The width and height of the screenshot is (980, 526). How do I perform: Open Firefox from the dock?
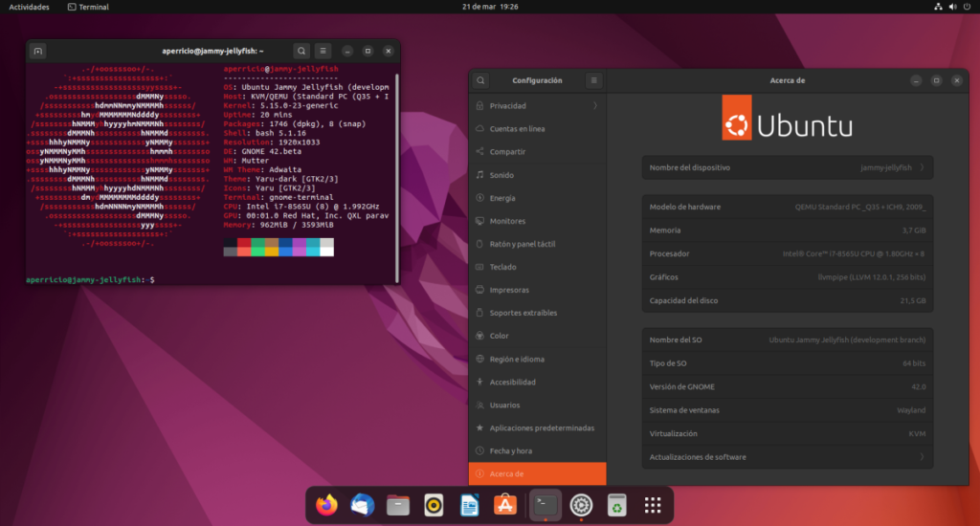pyautogui.click(x=327, y=505)
